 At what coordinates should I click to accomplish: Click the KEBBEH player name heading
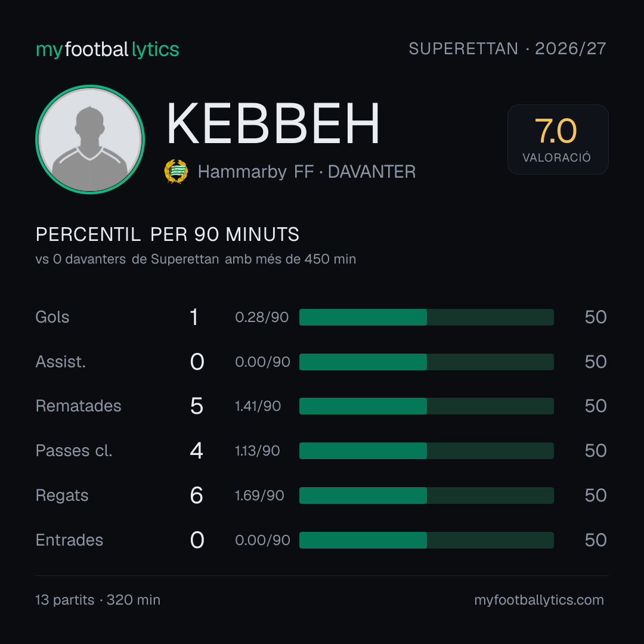273,123
